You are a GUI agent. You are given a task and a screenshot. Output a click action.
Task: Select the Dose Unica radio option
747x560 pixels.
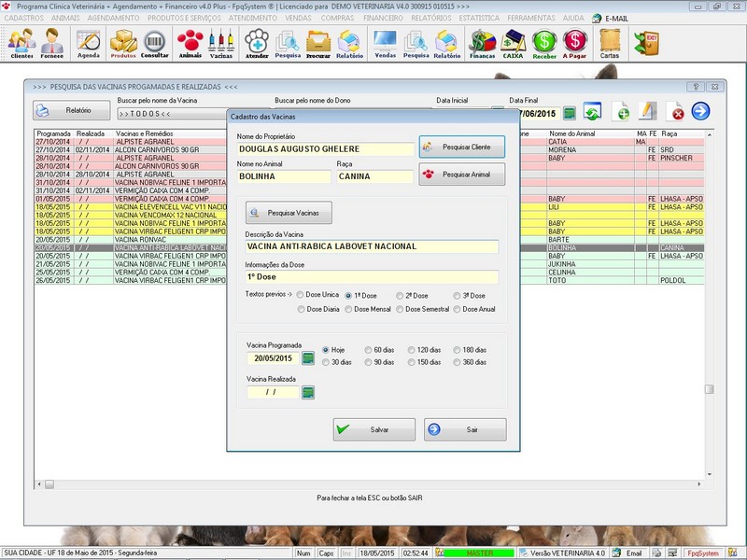tap(317, 295)
